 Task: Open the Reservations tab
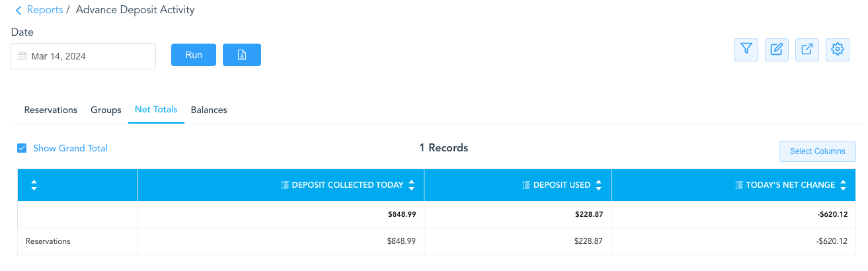click(51, 110)
